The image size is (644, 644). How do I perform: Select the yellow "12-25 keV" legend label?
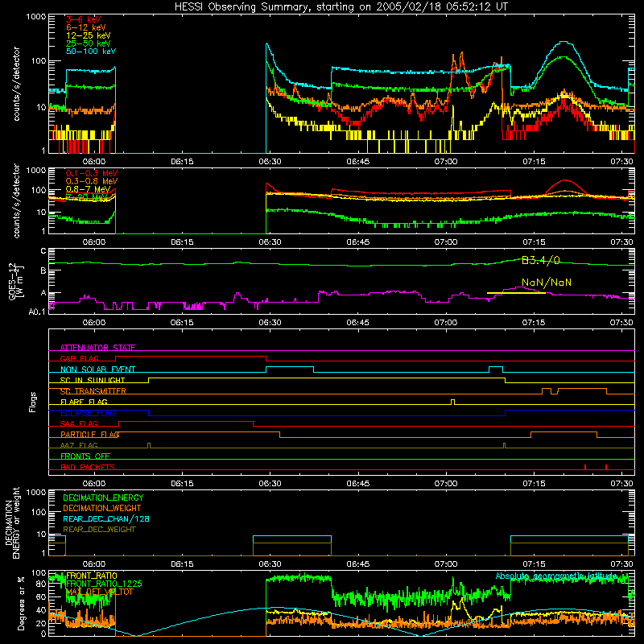pyautogui.click(x=89, y=35)
